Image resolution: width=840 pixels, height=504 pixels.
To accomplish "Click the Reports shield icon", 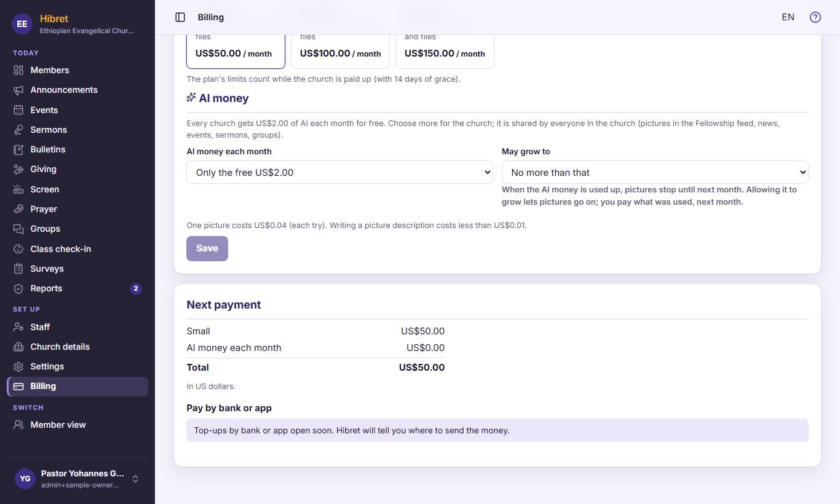I will pyautogui.click(x=18, y=288).
